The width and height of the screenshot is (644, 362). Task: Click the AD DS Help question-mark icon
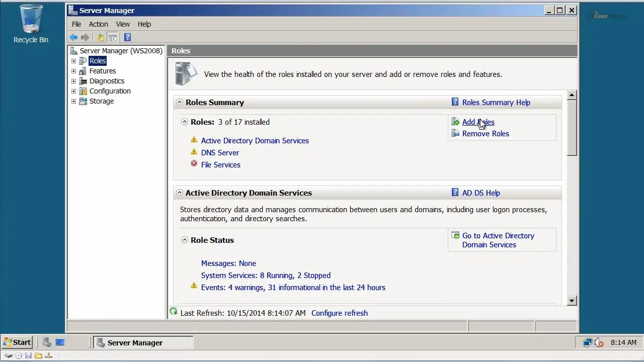click(455, 193)
